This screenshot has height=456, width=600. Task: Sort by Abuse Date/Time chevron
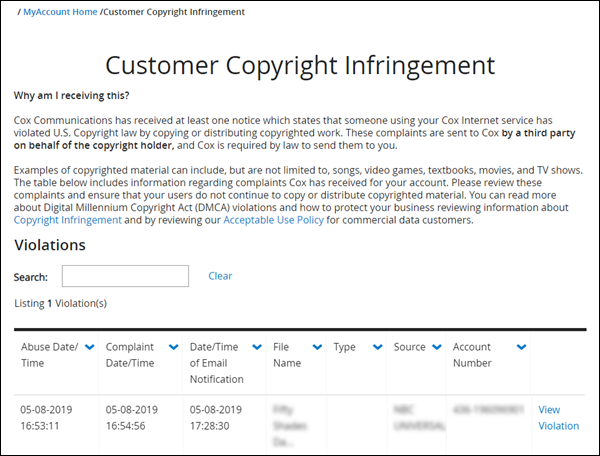[x=90, y=347]
